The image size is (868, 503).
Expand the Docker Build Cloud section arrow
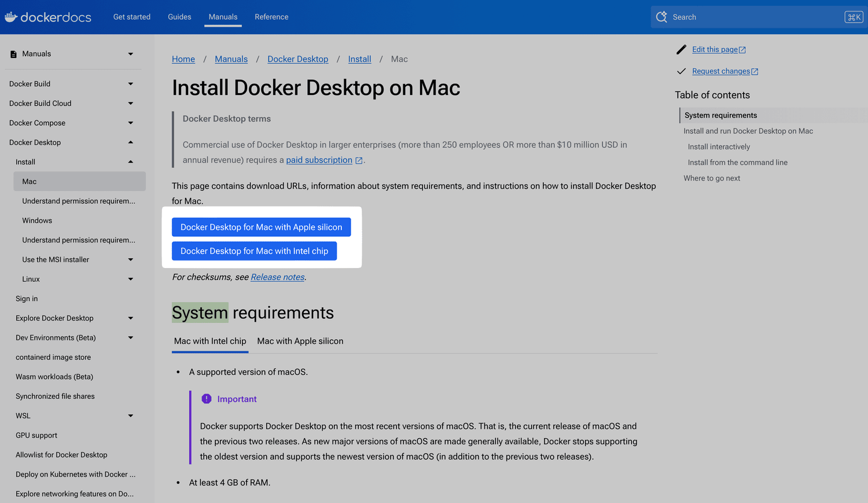131,104
